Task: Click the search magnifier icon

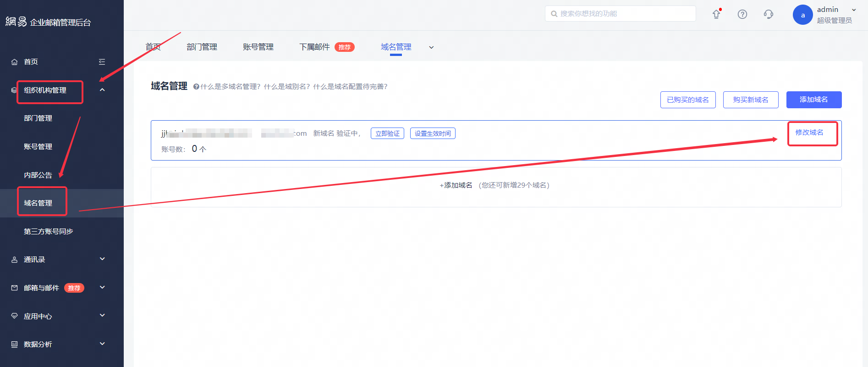Action: [554, 14]
